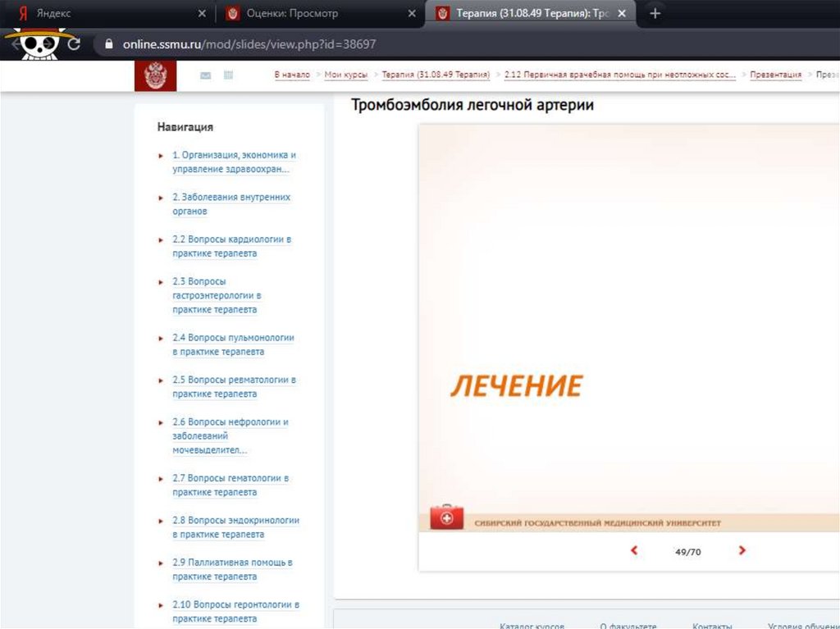The height and width of the screenshot is (629, 840).
Task: Open 2.2 Вопросы кардиологии в практике терапевта
Action: (x=232, y=246)
